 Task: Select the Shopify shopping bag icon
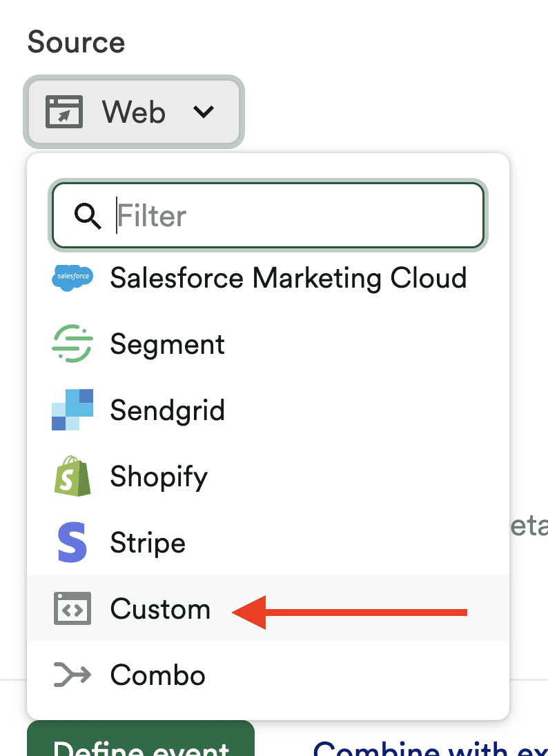coord(71,476)
